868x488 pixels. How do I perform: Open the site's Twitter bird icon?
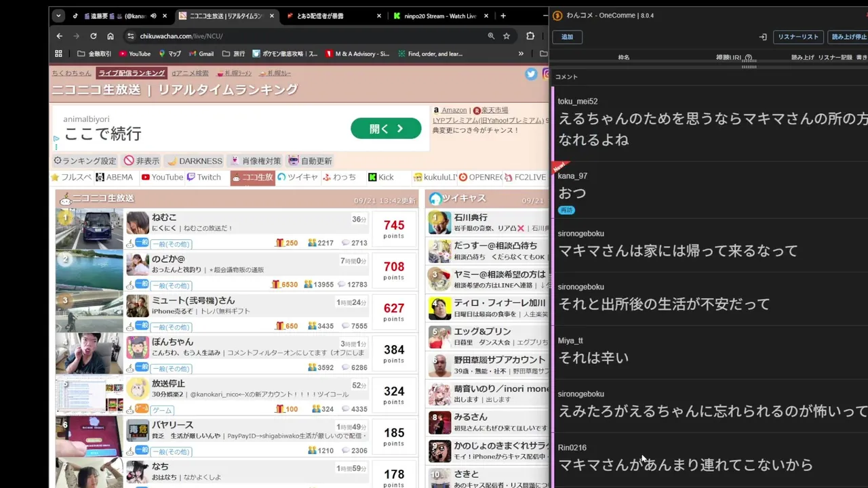[x=531, y=74]
